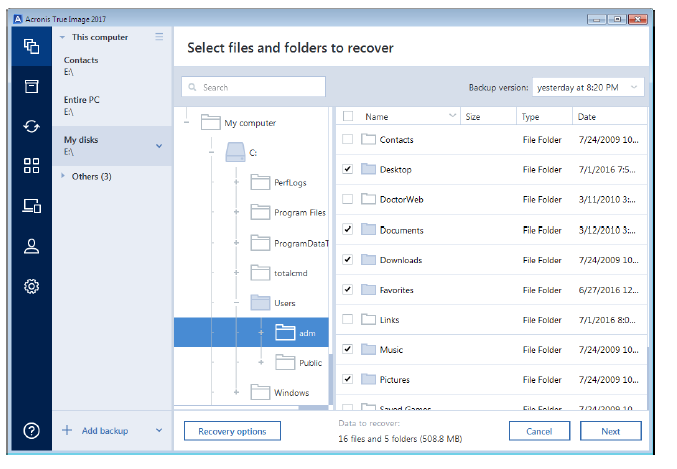The height and width of the screenshot is (469, 677).
Task: Click the Cancel button
Action: tap(539, 431)
